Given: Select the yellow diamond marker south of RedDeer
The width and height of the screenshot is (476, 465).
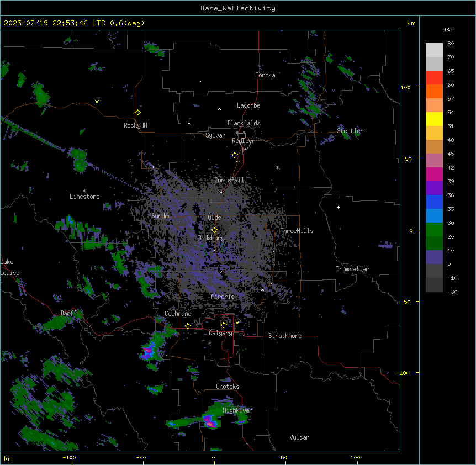Looking at the screenshot, I should [235, 155].
